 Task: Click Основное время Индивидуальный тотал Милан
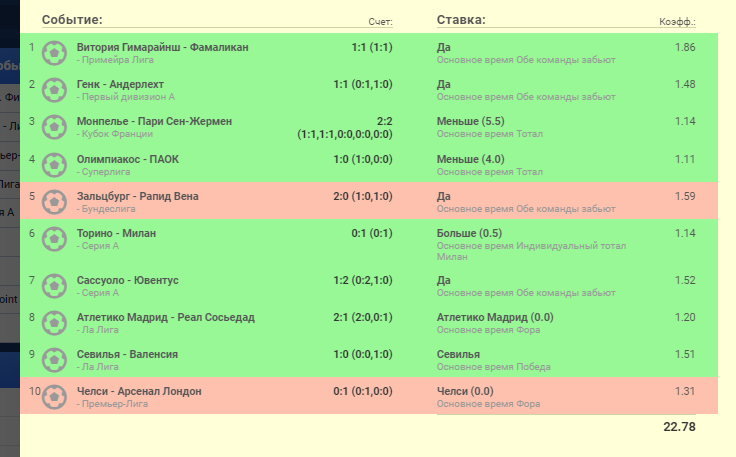(x=531, y=251)
